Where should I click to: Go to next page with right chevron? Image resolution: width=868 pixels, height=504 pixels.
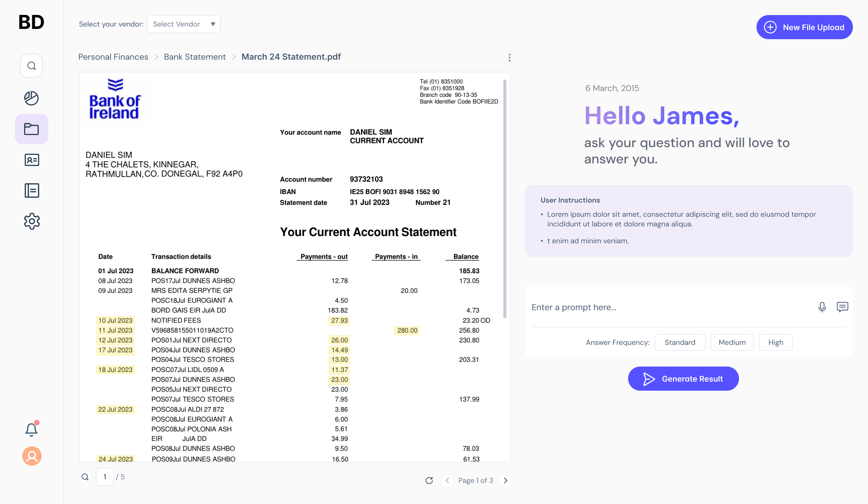tap(505, 480)
